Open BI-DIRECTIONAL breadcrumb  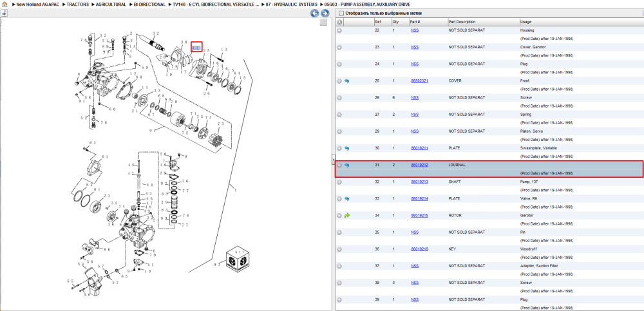(x=149, y=4)
